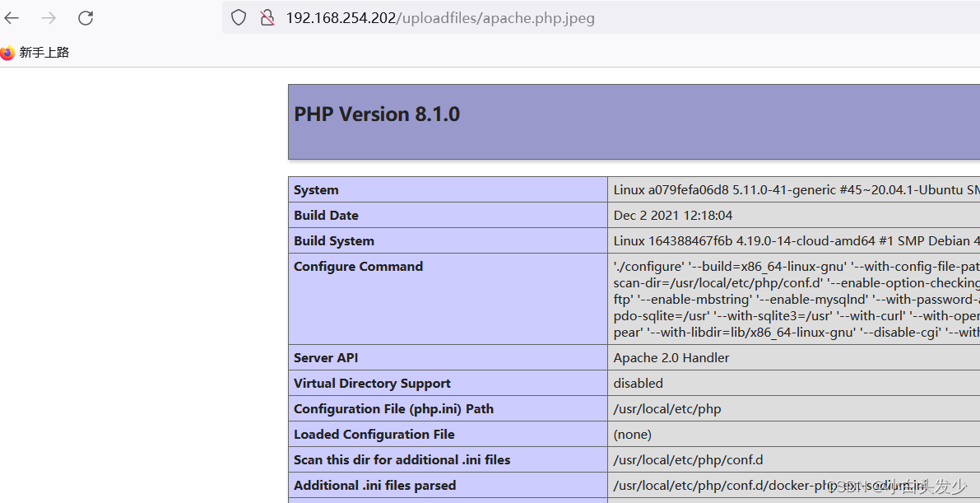The height and width of the screenshot is (503, 980).
Task: Click Scan this dir for additional .ini files
Action: [x=402, y=460]
